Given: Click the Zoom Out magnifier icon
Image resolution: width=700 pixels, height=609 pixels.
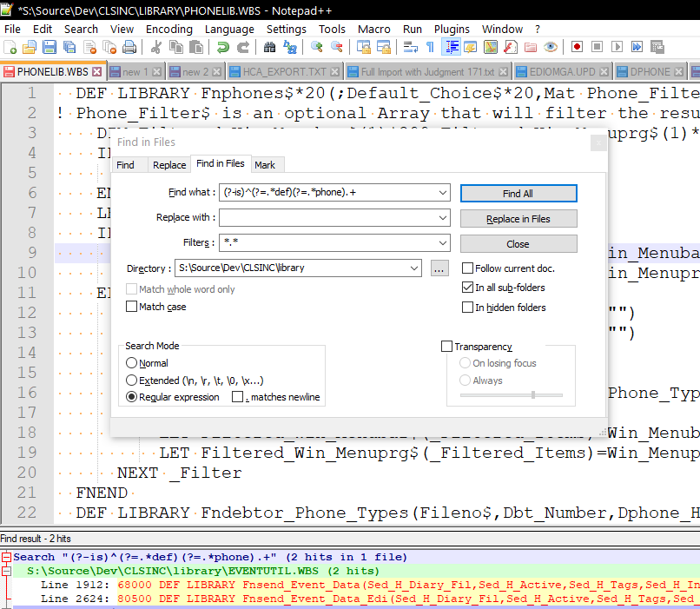Looking at the screenshot, I should 337,47.
